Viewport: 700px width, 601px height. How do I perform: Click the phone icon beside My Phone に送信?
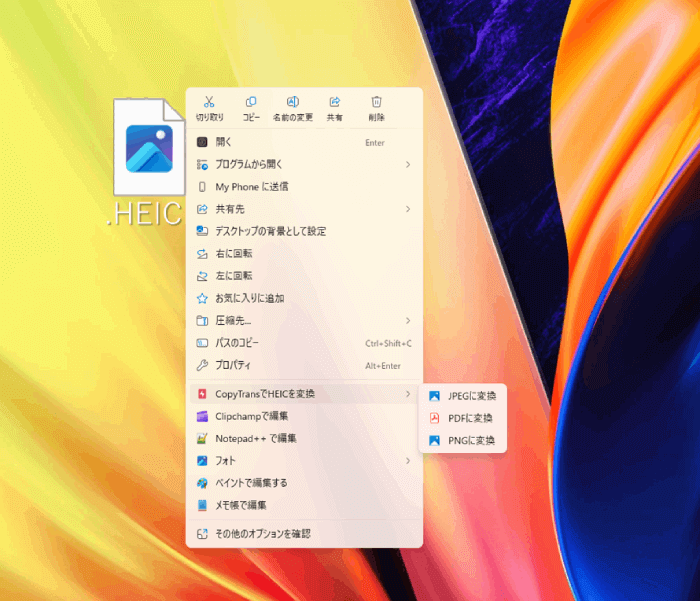click(202, 187)
